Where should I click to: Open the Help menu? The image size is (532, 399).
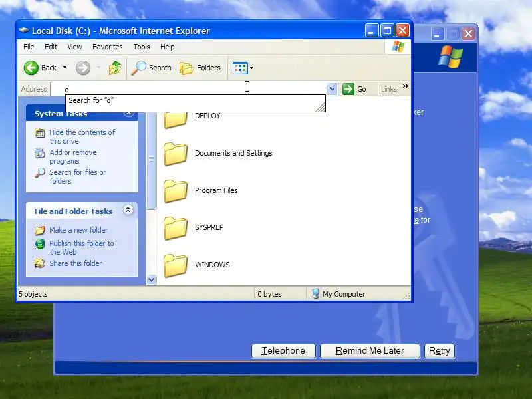[168, 47]
